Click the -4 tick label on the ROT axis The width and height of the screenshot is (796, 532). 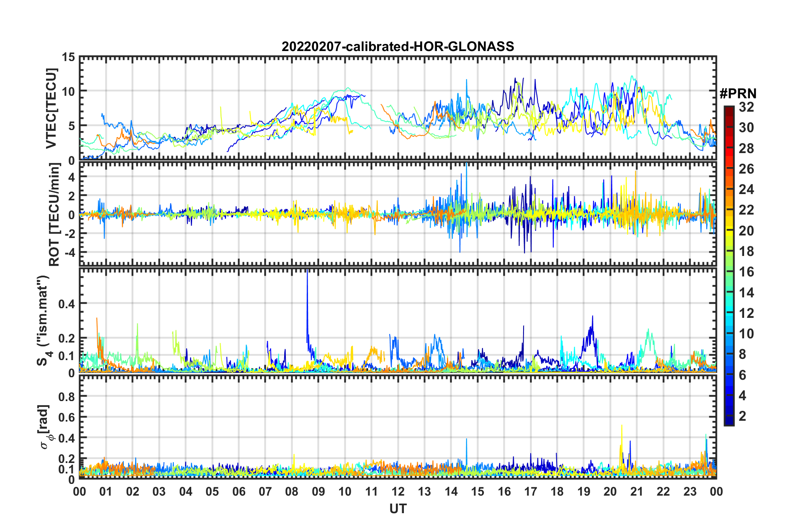tap(69, 253)
